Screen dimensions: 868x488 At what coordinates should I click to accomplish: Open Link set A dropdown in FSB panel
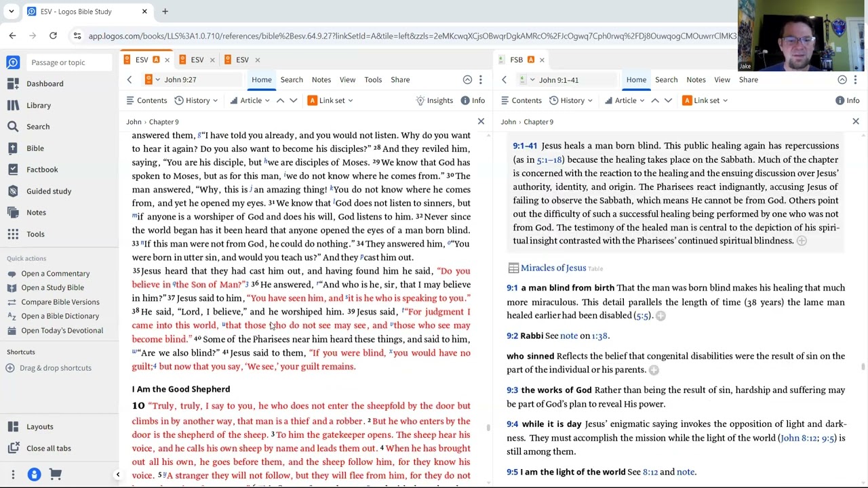(705, 100)
